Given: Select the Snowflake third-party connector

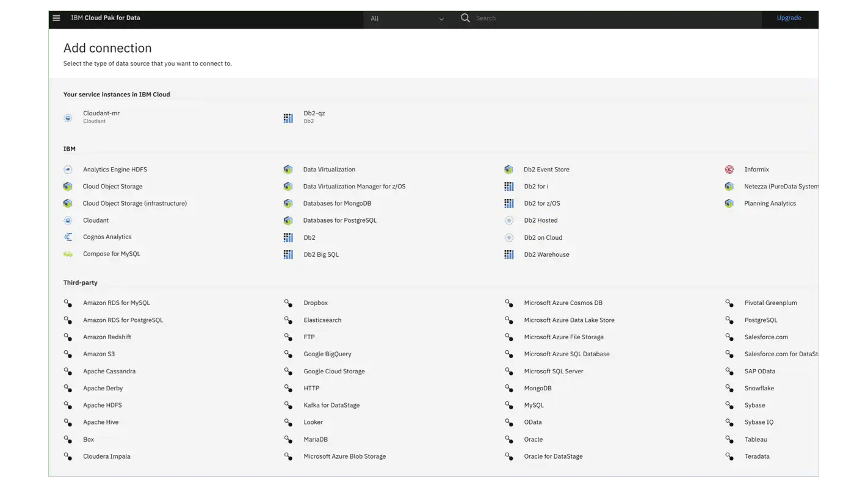Looking at the screenshot, I should tap(759, 388).
